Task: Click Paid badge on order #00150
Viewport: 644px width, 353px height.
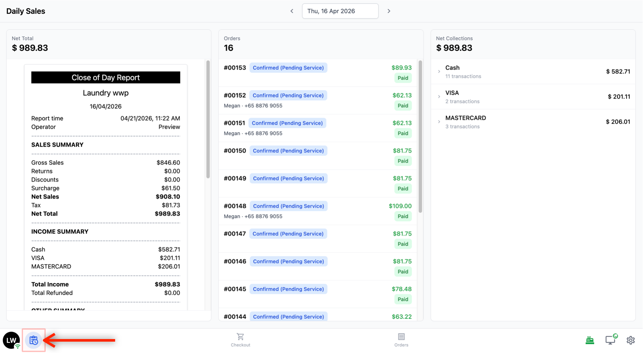Action: (403, 161)
